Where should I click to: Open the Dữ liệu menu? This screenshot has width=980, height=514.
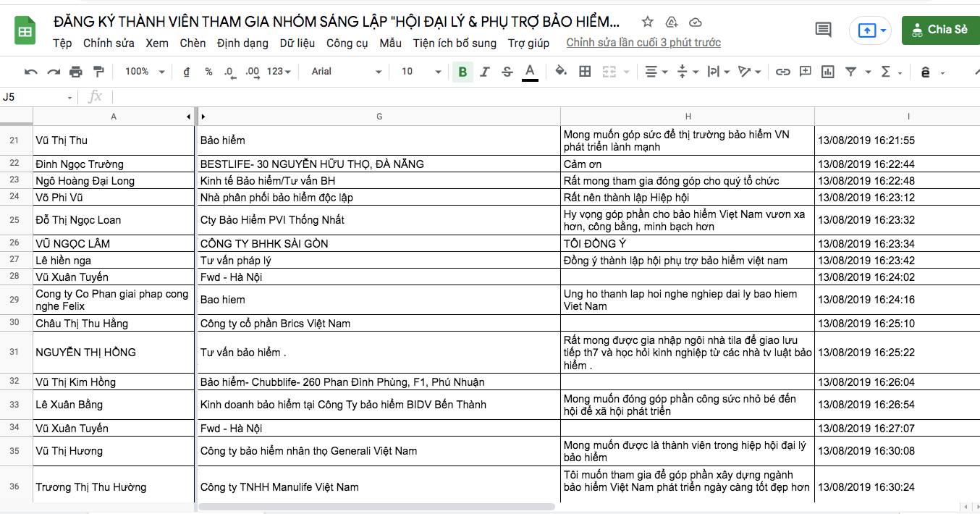pos(297,43)
